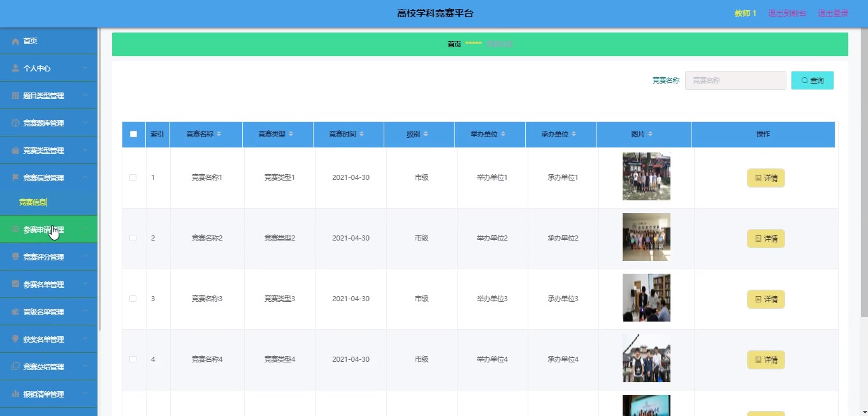Open 详情 for 竞赛名称3
This screenshot has height=416, width=868.
pyautogui.click(x=765, y=299)
